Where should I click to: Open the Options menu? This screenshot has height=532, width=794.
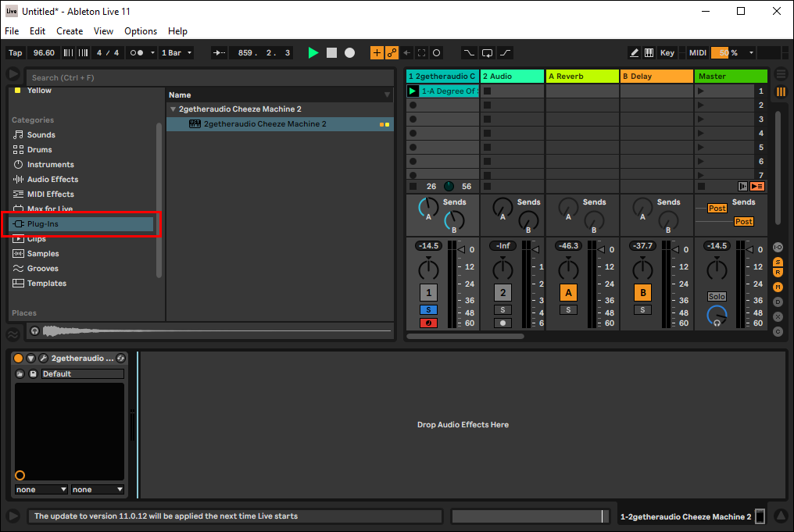coord(141,31)
